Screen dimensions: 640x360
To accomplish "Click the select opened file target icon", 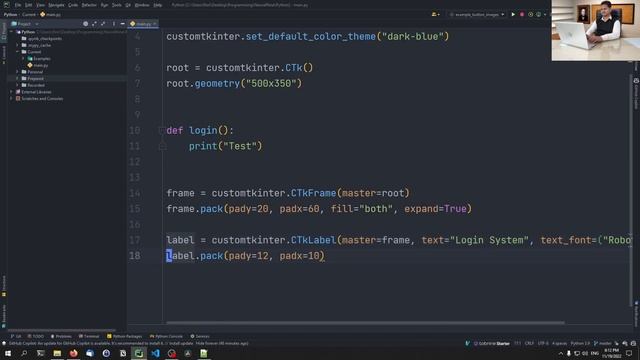I will click(85, 24).
